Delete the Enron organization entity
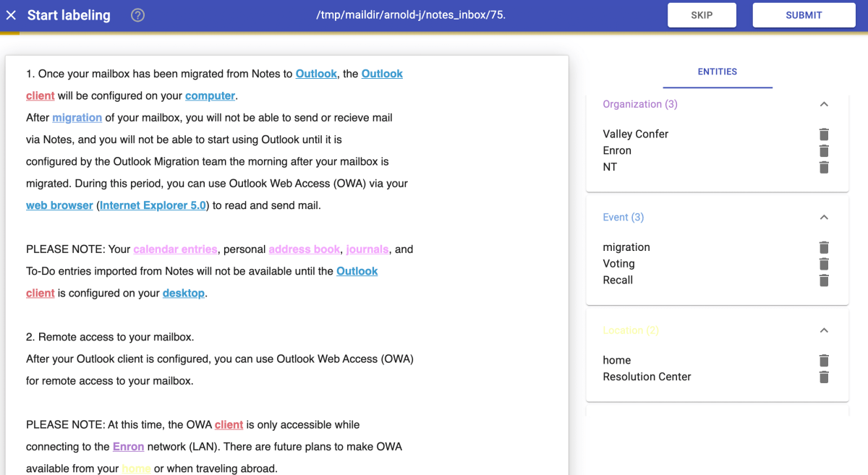Screen dimensions: 868x475 pos(824,150)
